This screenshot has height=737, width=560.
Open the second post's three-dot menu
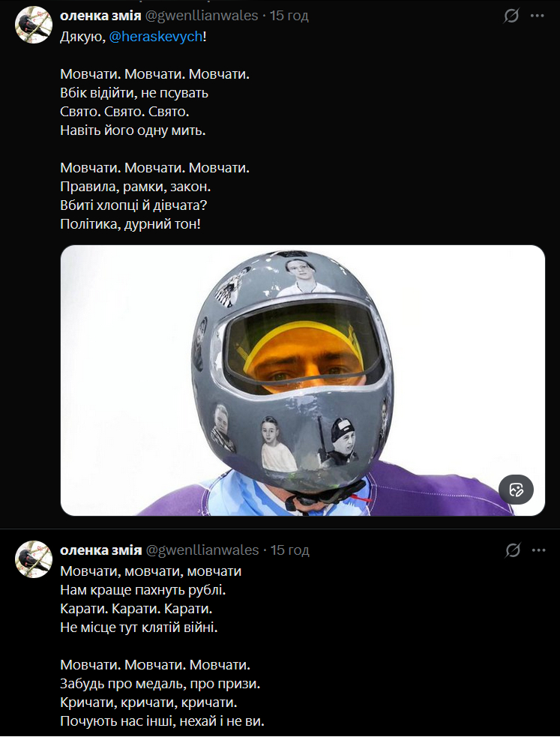coord(538,550)
